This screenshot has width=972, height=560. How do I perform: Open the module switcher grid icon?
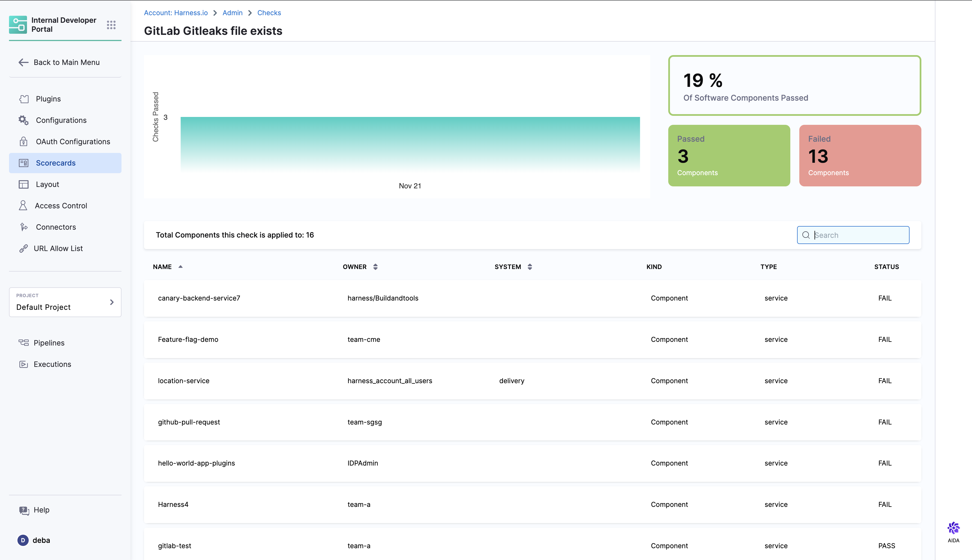point(111,25)
